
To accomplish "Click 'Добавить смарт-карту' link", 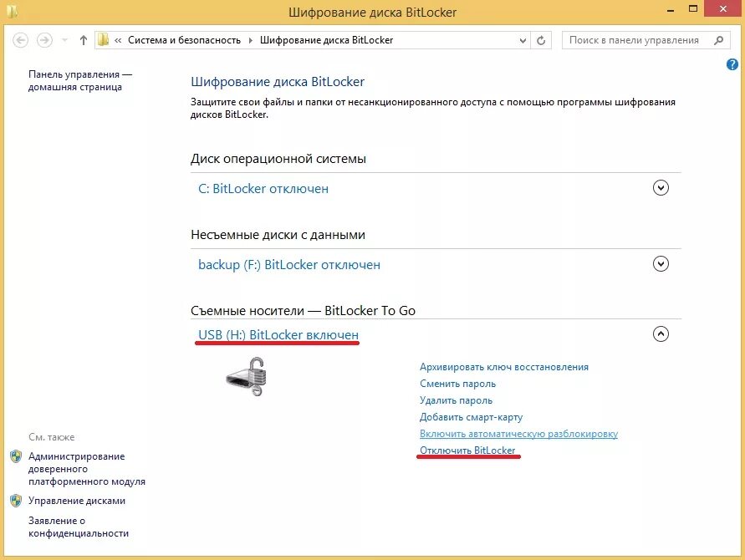I will (471, 417).
